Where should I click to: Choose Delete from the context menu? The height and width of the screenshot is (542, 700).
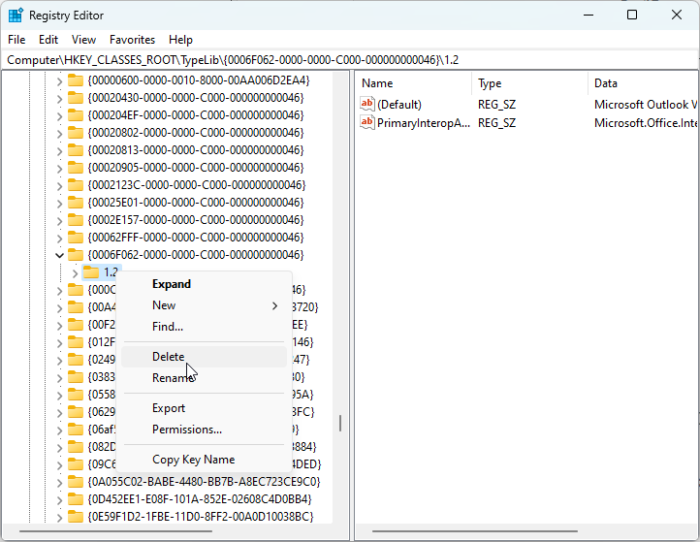coord(204,357)
